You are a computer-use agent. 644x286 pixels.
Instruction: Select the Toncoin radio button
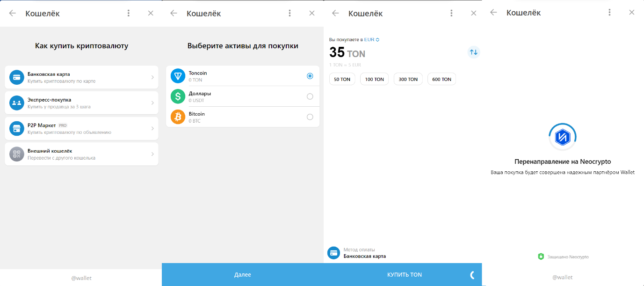pyautogui.click(x=309, y=75)
